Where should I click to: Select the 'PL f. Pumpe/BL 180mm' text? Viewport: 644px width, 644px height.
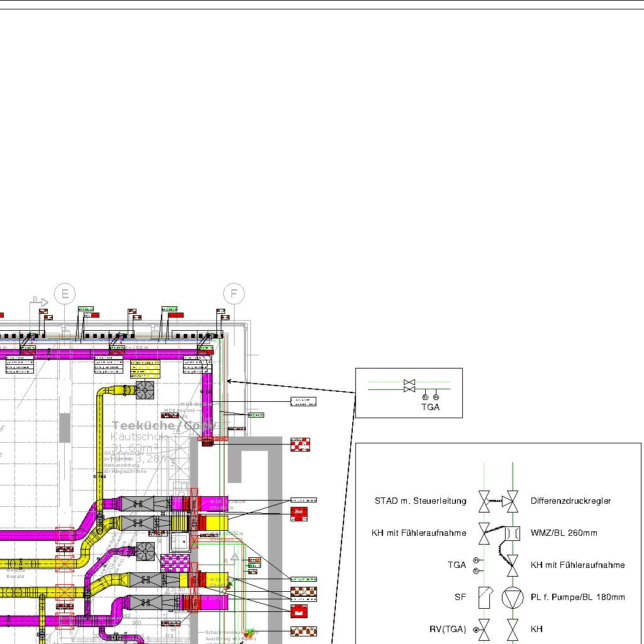[x=577, y=597]
